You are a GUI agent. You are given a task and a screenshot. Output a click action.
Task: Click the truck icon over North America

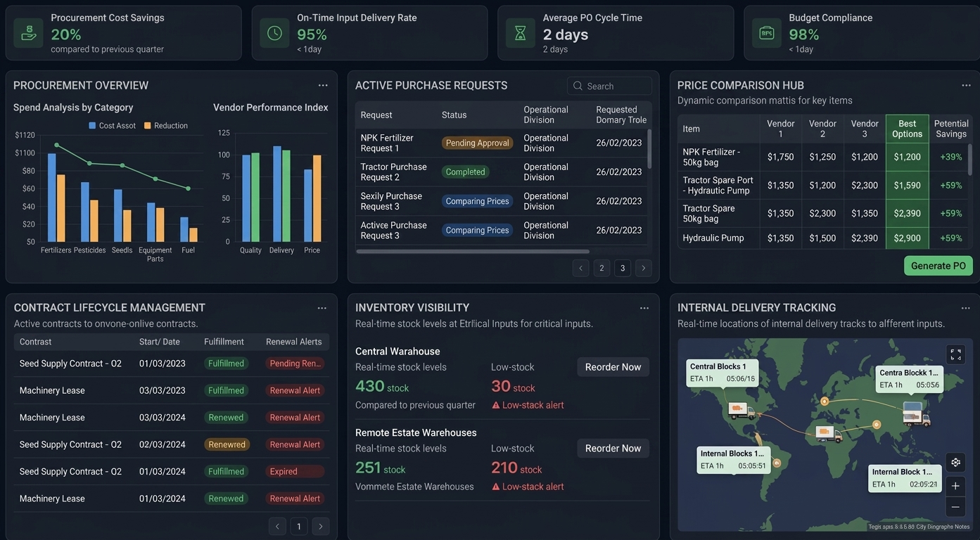click(x=741, y=411)
